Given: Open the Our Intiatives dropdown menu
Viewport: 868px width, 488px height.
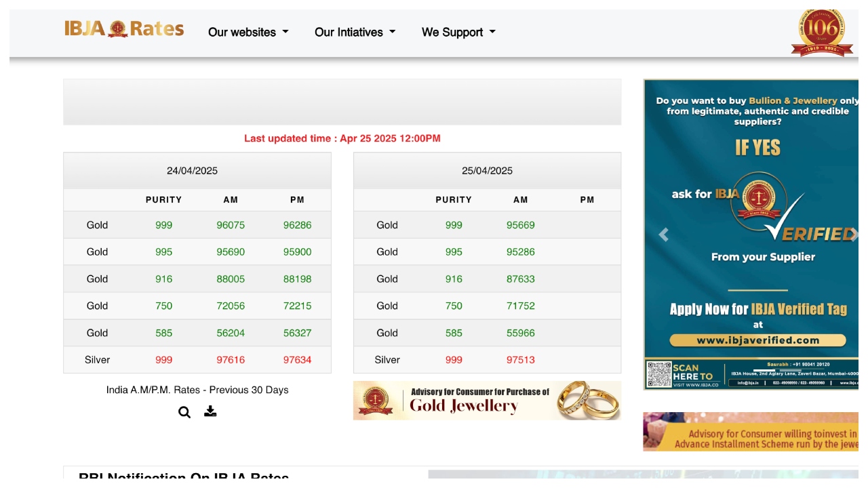Looking at the screenshot, I should pyautogui.click(x=355, y=32).
